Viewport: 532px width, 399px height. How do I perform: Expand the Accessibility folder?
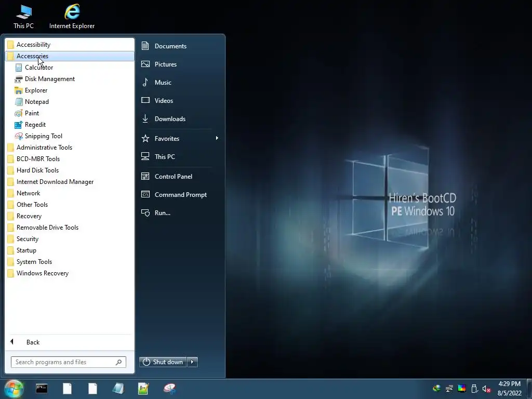point(70,45)
